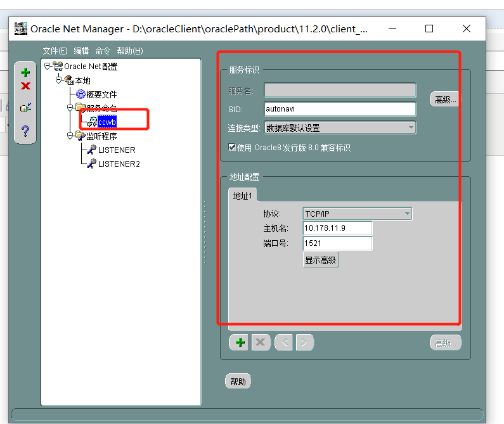Viewport: 504px width, 424px height.
Task: Collapse the listeners folder expander
Action: (x=70, y=136)
